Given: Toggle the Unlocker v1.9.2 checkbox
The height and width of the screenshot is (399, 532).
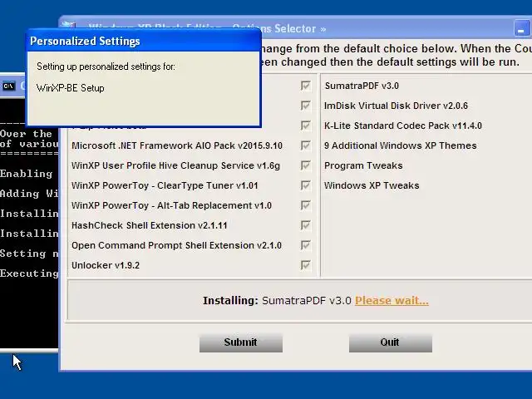Looking at the screenshot, I should (305, 265).
